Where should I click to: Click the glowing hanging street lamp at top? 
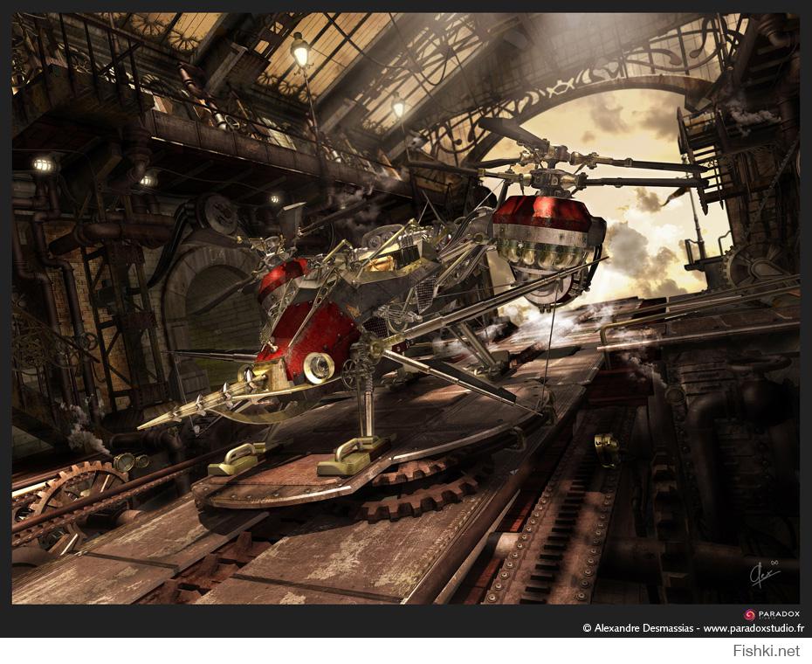300,52
